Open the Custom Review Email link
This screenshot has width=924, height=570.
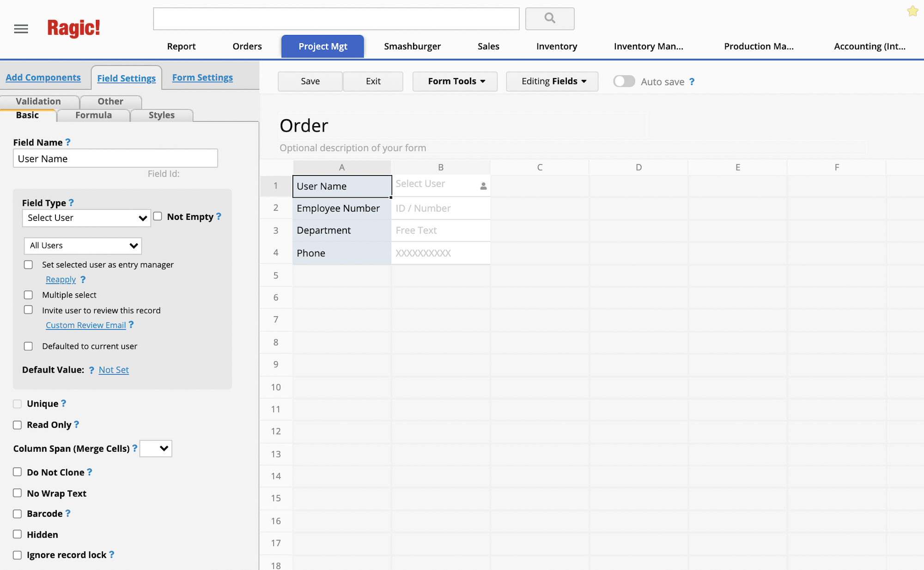coord(86,325)
